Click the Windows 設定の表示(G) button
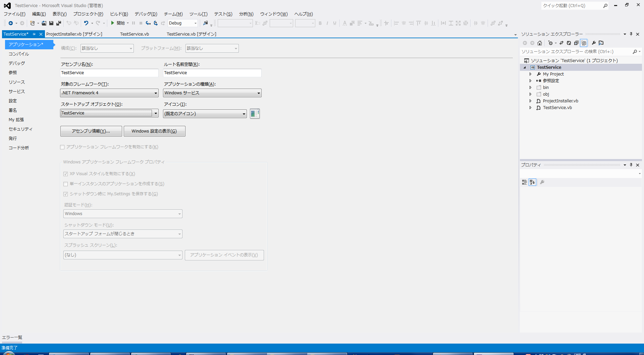 154,131
